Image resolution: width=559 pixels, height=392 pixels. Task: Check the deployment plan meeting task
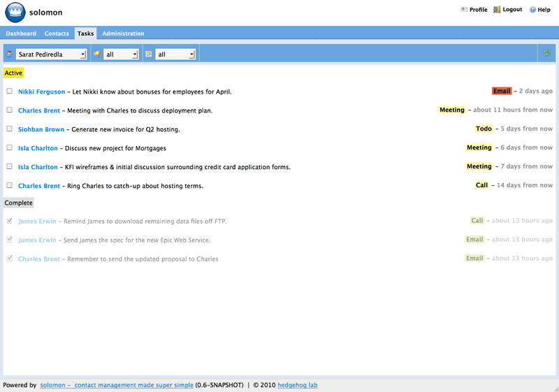click(10, 110)
